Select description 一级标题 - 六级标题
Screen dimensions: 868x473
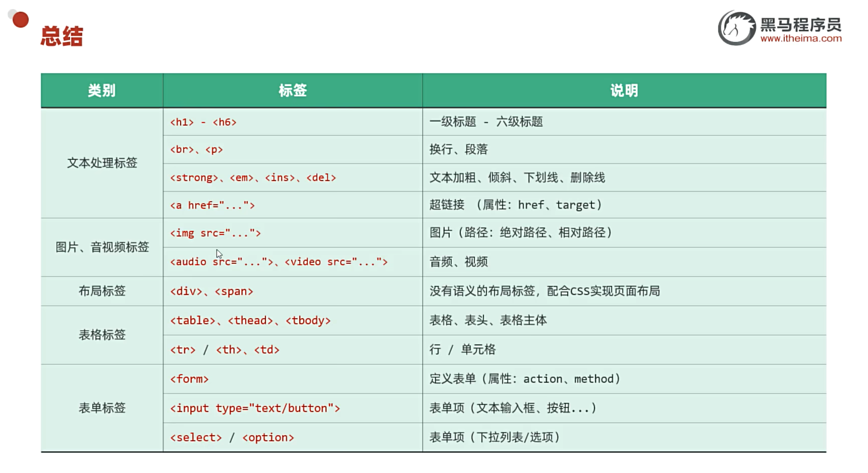pos(486,122)
